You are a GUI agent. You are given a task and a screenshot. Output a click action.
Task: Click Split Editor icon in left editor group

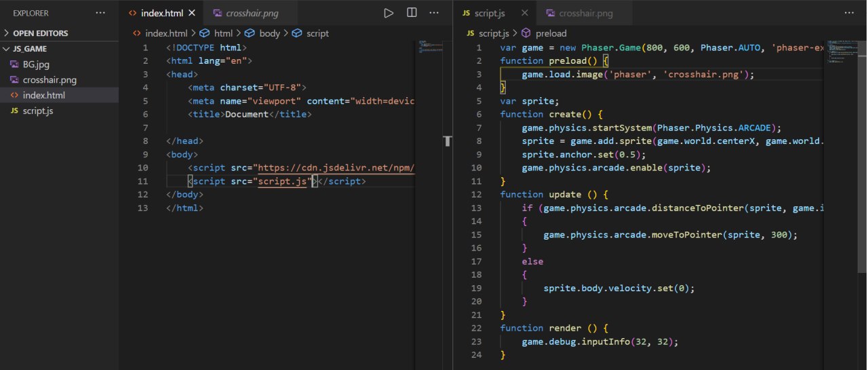coord(412,13)
